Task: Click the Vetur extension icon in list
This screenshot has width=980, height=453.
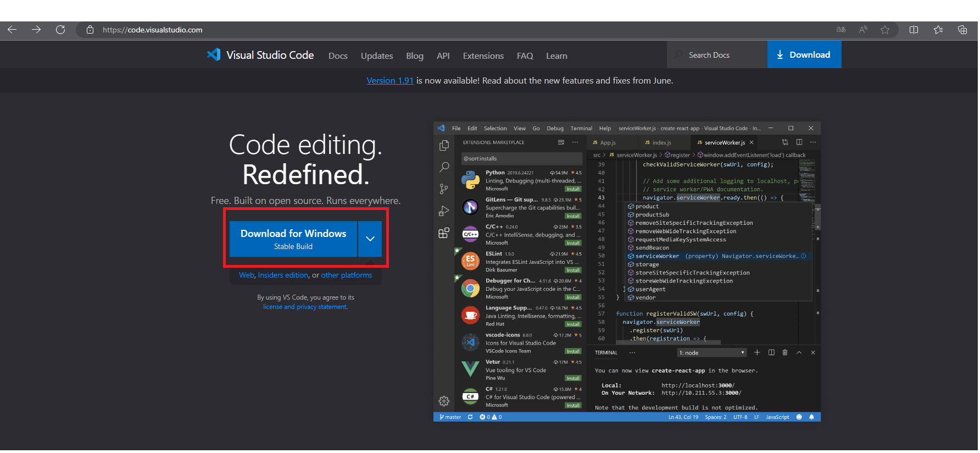Action: tap(470, 369)
